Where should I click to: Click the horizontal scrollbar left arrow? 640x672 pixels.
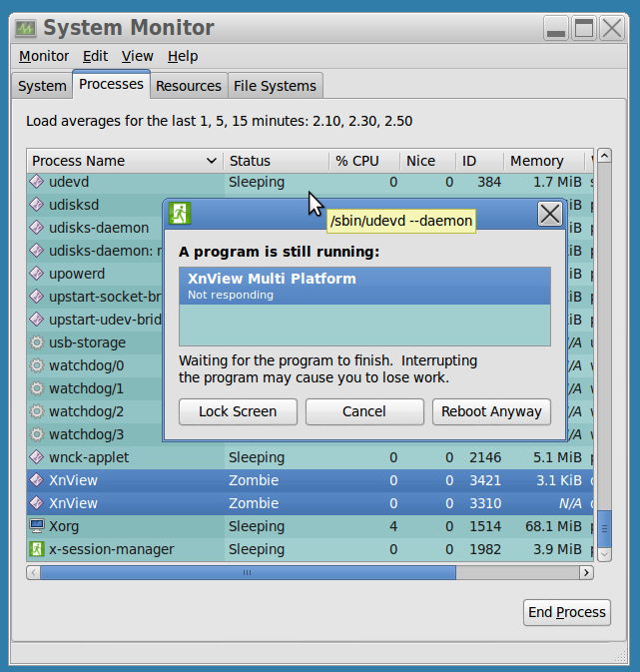click(33, 572)
